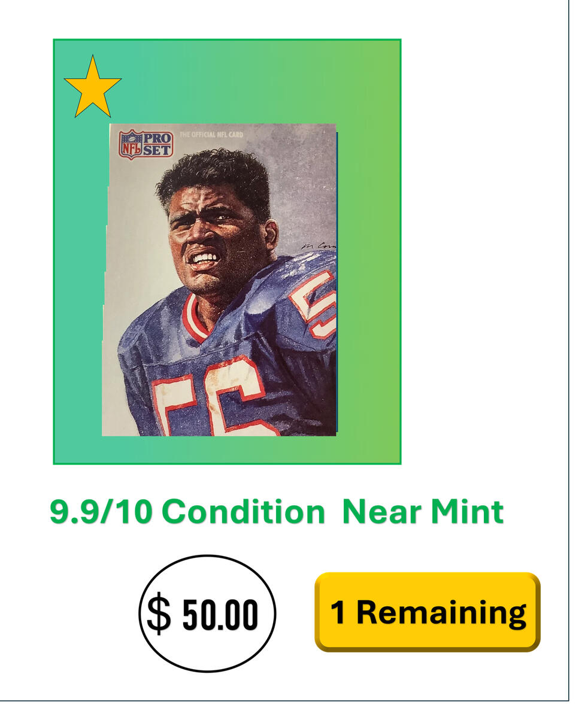Click the word Condition in the green text
The height and width of the screenshot is (723, 588).
coord(243,512)
